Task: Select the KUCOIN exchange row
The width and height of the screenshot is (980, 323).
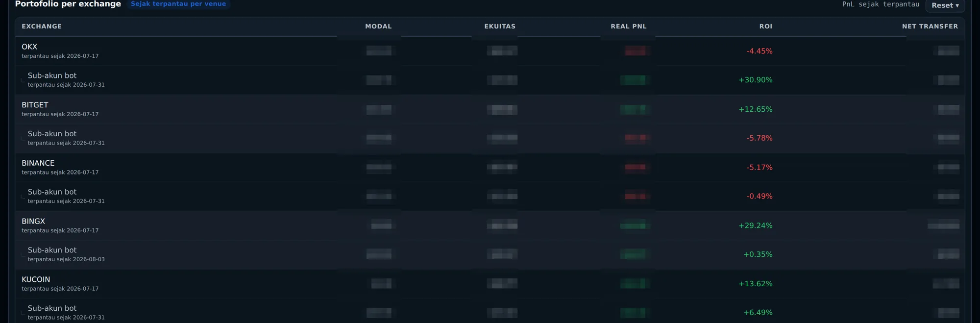Action: 490,284
